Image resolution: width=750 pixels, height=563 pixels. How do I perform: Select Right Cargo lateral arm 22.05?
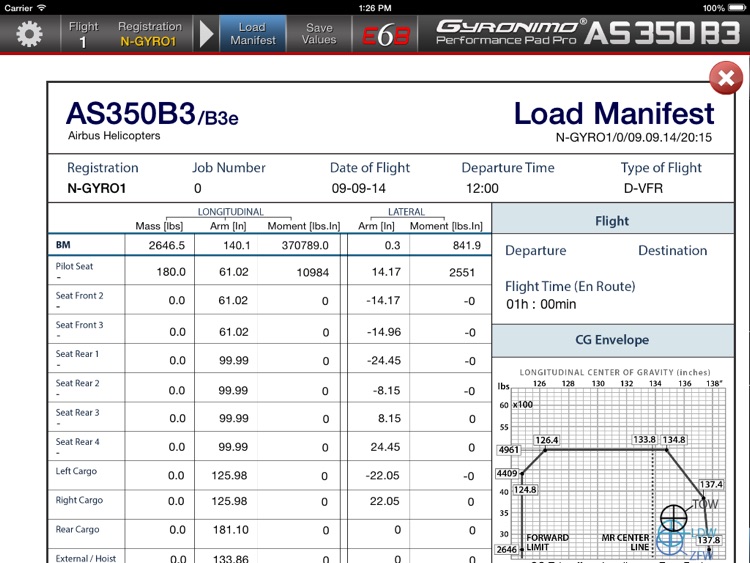pos(385,501)
